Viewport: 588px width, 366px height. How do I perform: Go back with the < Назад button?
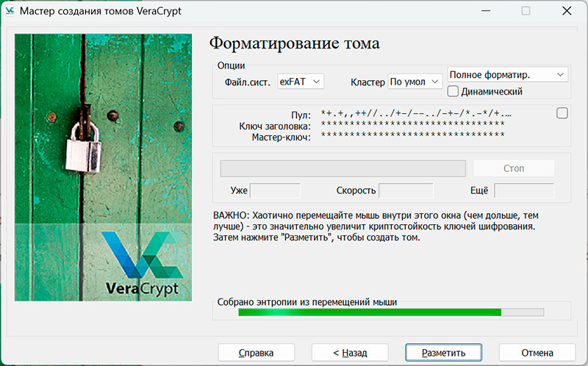click(x=350, y=353)
